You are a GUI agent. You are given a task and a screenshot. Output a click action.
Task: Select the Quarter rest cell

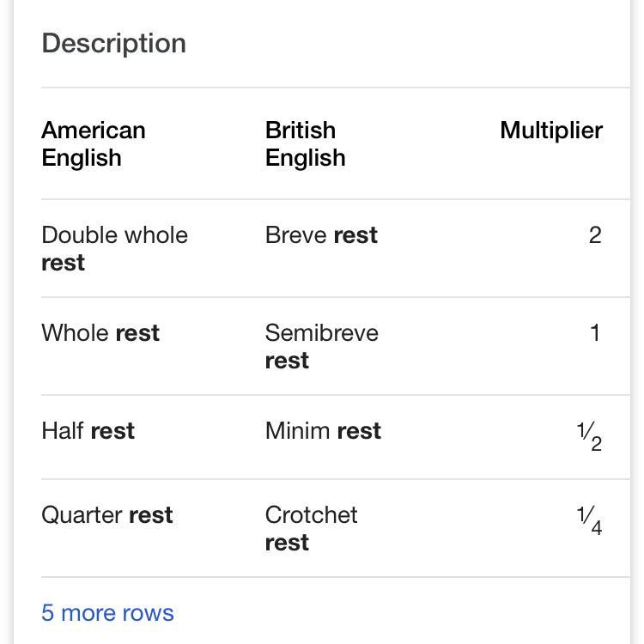point(107,515)
